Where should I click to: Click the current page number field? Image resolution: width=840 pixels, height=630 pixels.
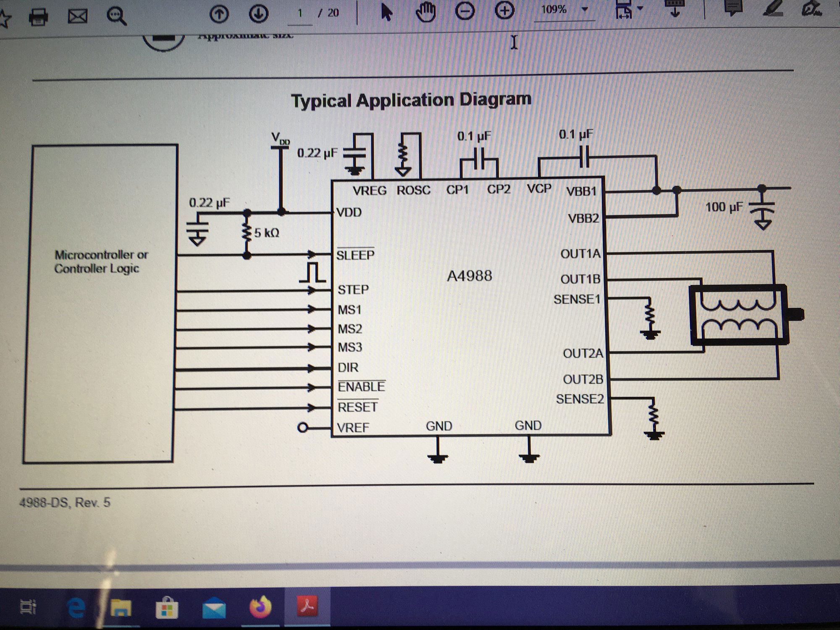point(300,13)
